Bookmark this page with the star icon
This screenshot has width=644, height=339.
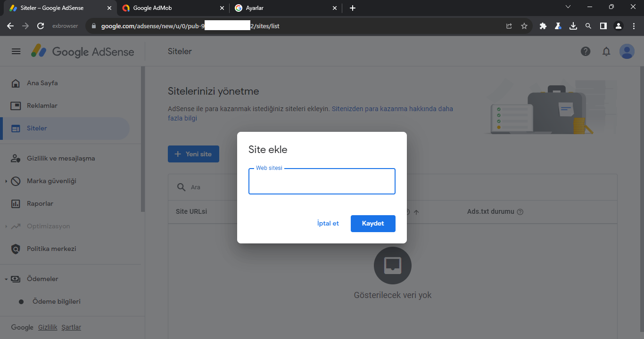[x=524, y=26]
